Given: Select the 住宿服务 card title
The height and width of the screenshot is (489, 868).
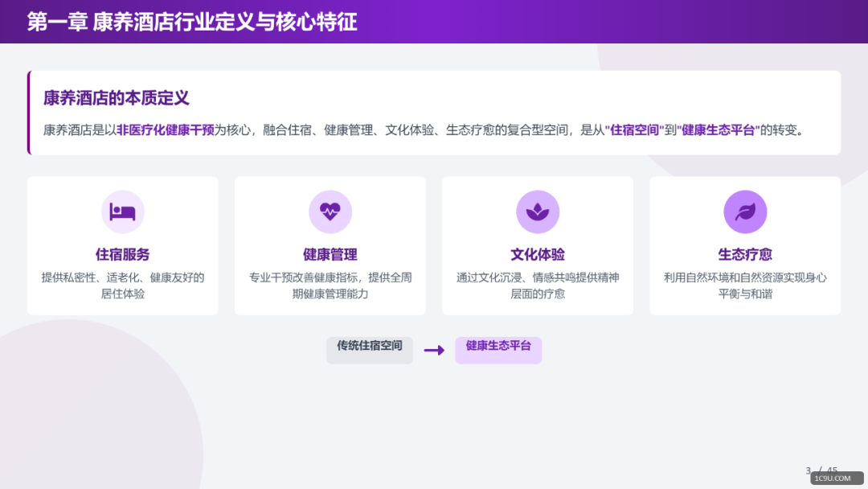Looking at the screenshot, I should click(x=122, y=253).
